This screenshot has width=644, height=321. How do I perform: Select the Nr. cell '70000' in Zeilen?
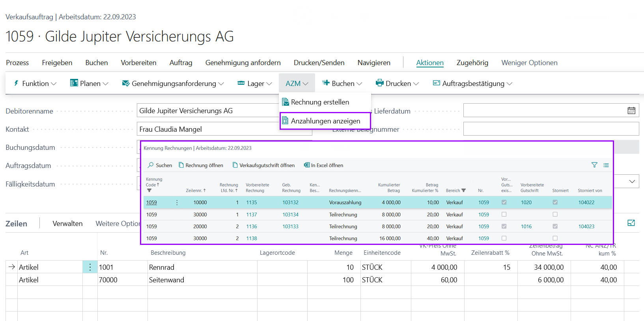[123, 280]
